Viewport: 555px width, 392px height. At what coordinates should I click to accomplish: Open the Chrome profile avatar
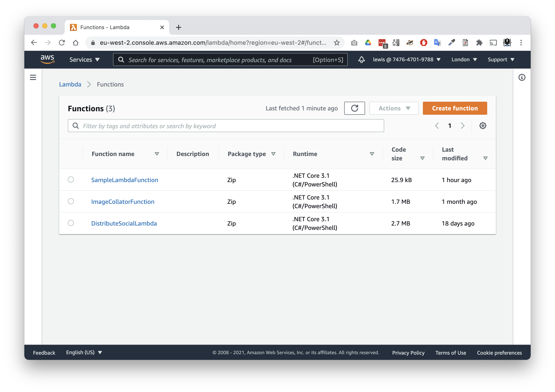point(507,43)
